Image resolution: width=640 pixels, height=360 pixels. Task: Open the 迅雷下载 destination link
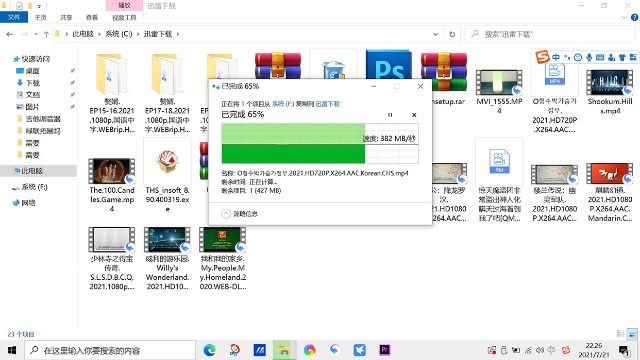(x=328, y=104)
